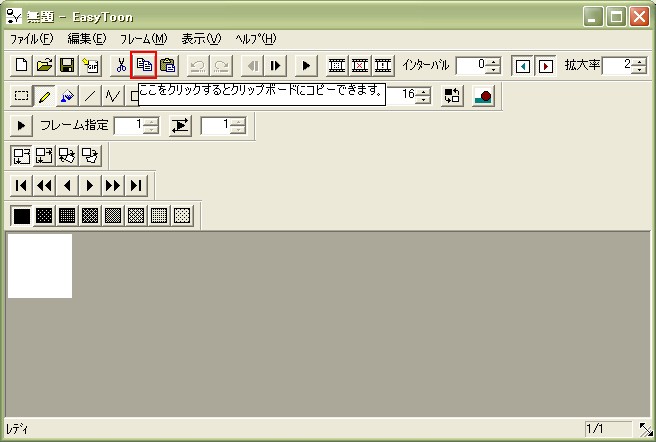This screenshot has width=656, height=442.
Task: Paste from clipboard with the paste icon
Action: [168, 65]
